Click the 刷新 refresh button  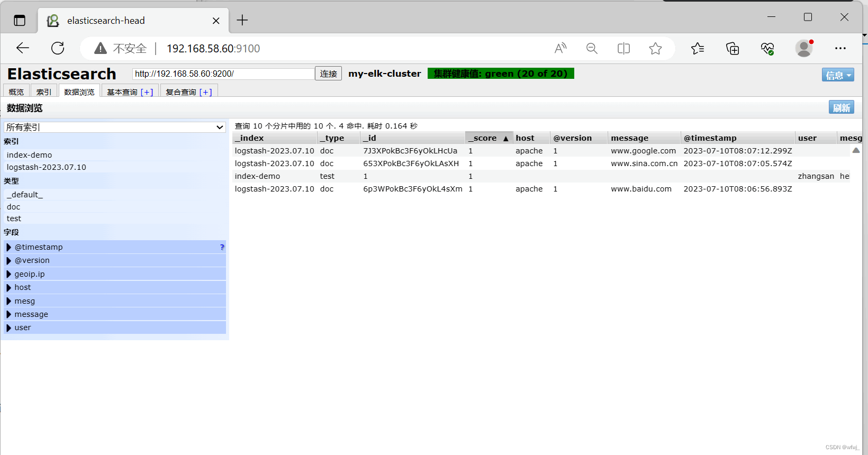click(842, 107)
